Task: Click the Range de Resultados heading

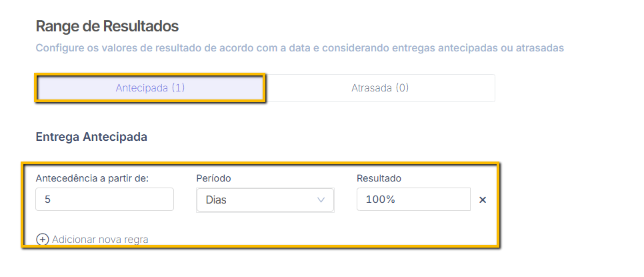Action: click(107, 26)
